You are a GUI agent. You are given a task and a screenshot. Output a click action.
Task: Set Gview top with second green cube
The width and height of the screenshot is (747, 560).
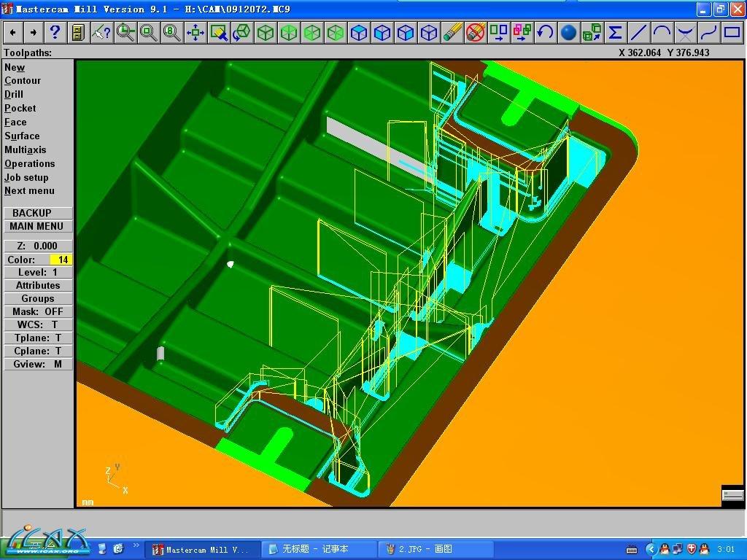point(288,33)
